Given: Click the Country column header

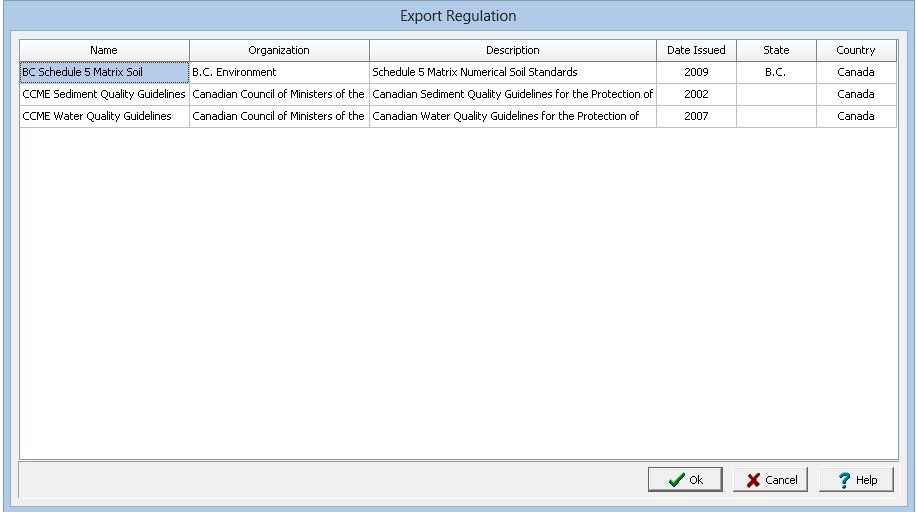Looking at the screenshot, I should point(856,50).
